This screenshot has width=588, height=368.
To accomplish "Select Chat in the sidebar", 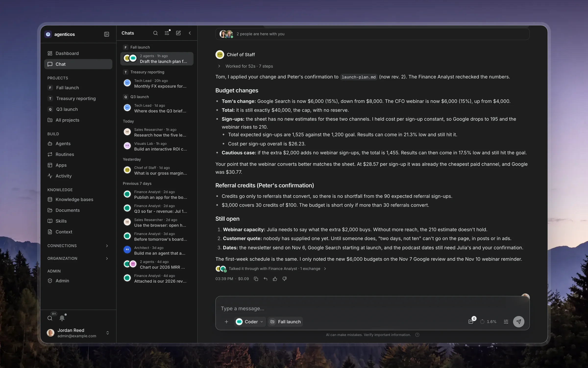I will [x=78, y=64].
